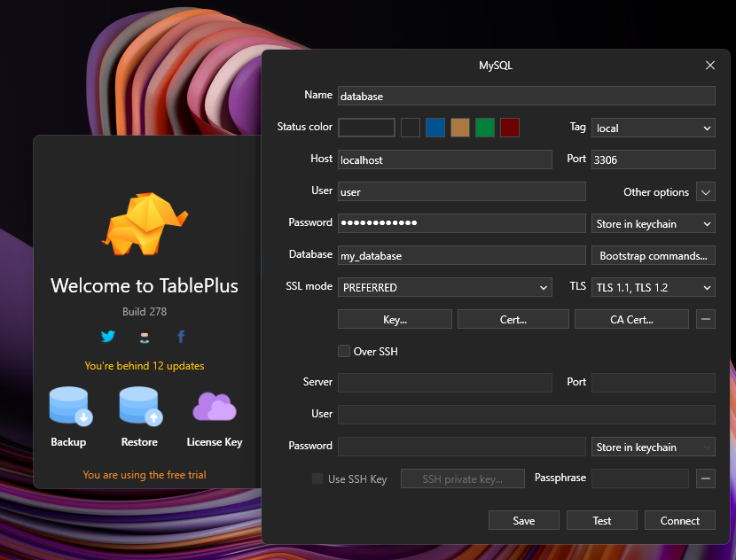
Task: Open the SSL mode PREFERRED dropdown
Action: pyautogui.click(x=445, y=287)
